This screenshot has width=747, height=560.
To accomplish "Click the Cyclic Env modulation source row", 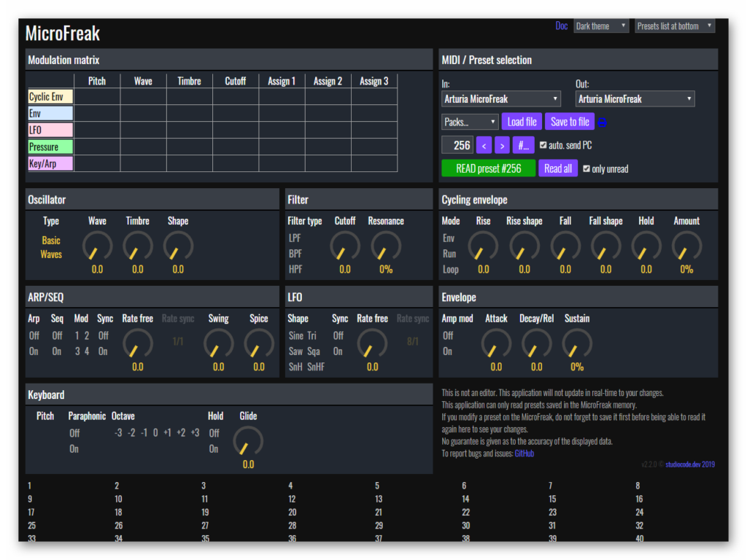I will click(50, 97).
